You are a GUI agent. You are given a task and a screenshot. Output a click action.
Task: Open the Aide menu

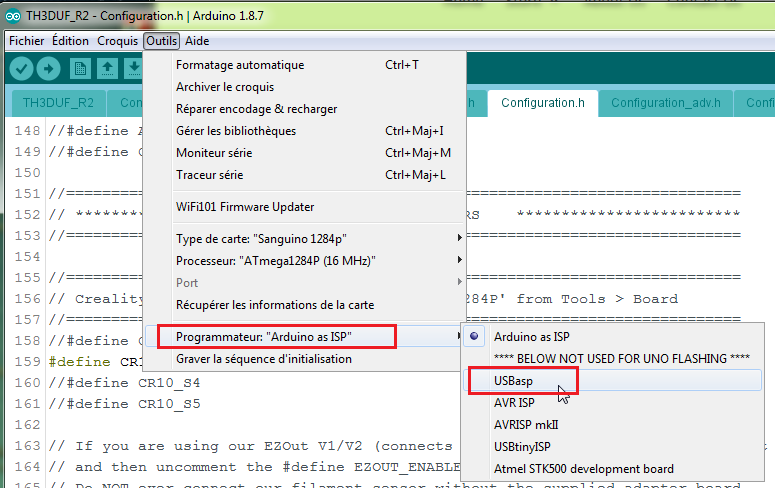tap(197, 41)
